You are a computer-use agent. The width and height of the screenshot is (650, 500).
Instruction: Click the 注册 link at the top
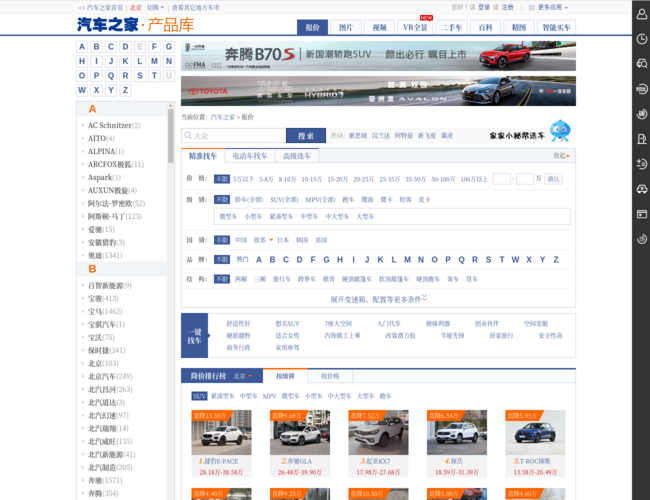[x=507, y=7]
